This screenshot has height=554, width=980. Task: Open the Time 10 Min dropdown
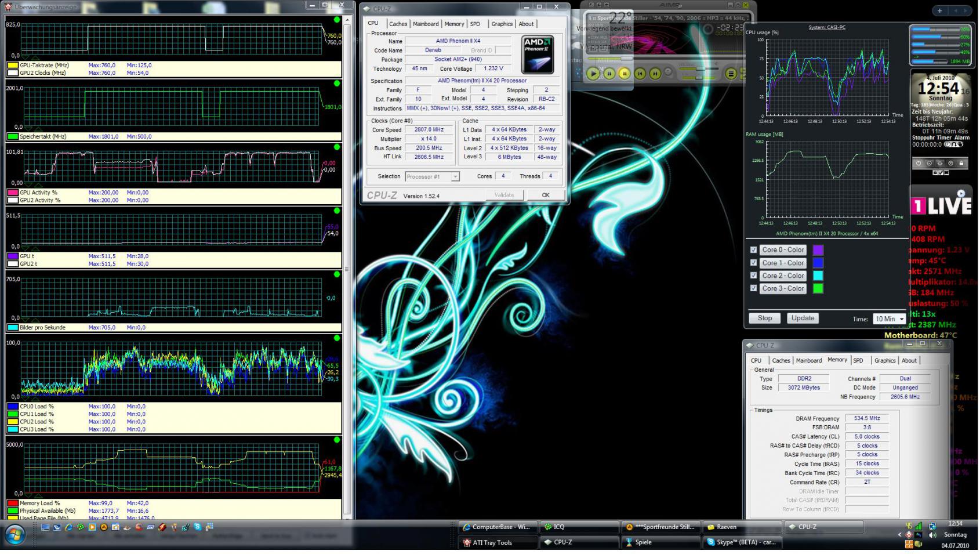click(890, 318)
